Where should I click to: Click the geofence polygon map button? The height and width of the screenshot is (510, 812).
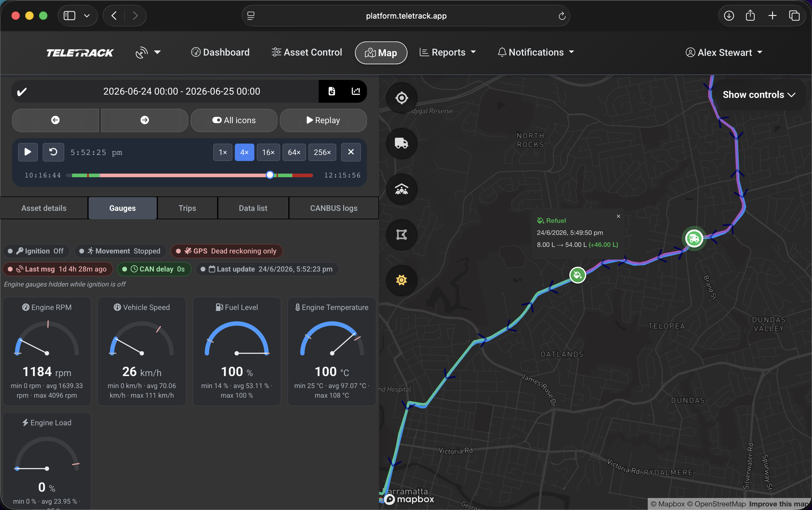click(x=401, y=235)
